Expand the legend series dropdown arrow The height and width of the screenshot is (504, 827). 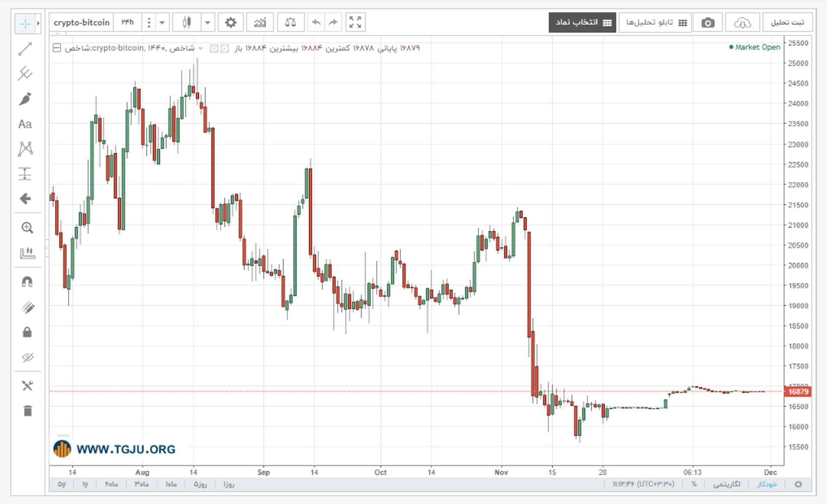point(201,48)
